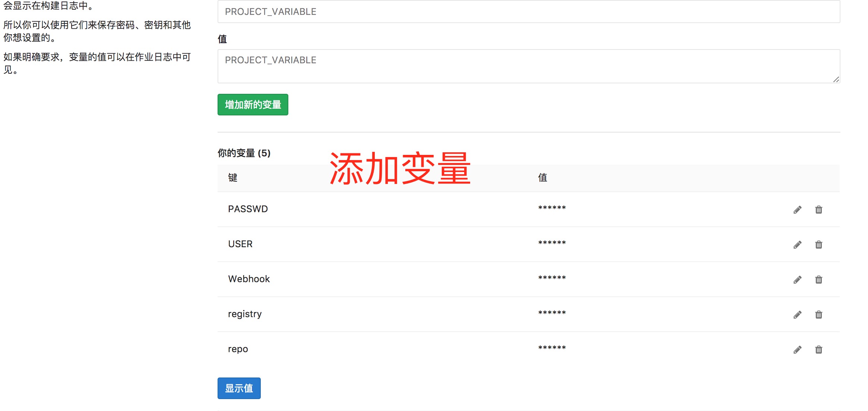
Task: Edit the Webhook variable with pencil icon
Action: click(x=797, y=280)
